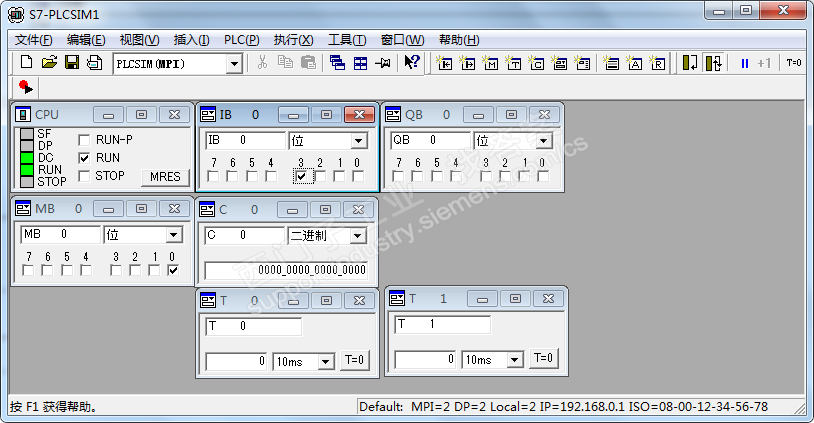Click the Cascade windows icon

click(x=337, y=63)
